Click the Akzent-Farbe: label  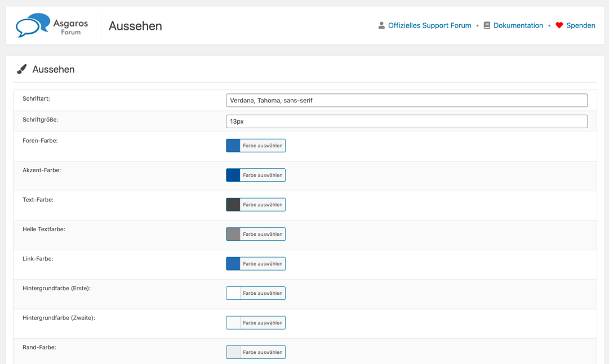click(42, 170)
